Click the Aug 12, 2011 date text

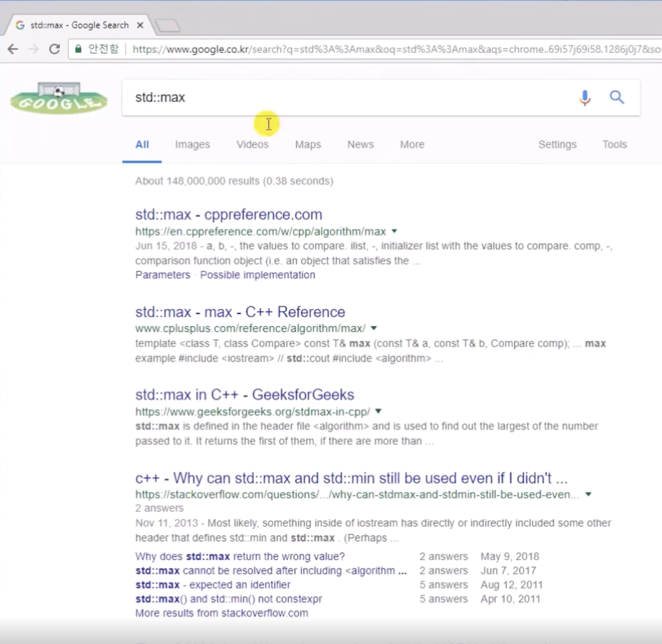coord(512,585)
